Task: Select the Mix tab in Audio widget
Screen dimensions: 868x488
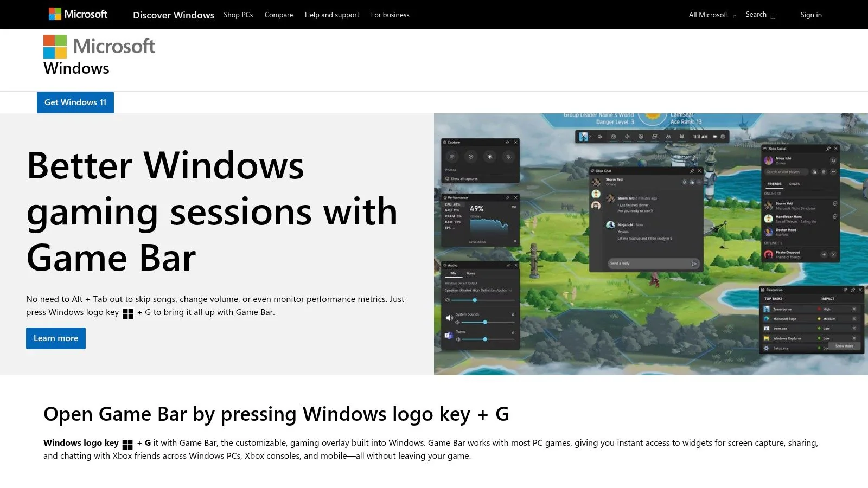Action: point(454,273)
